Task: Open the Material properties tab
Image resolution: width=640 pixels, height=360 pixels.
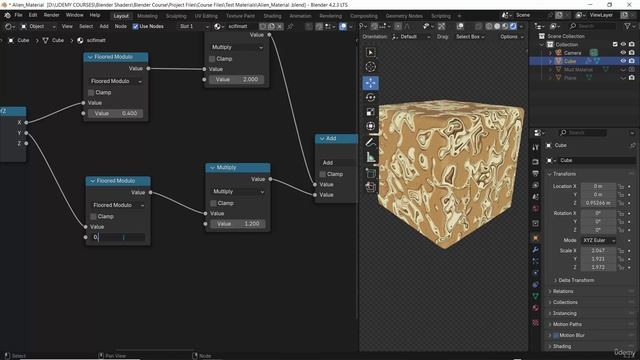Action: [536, 308]
